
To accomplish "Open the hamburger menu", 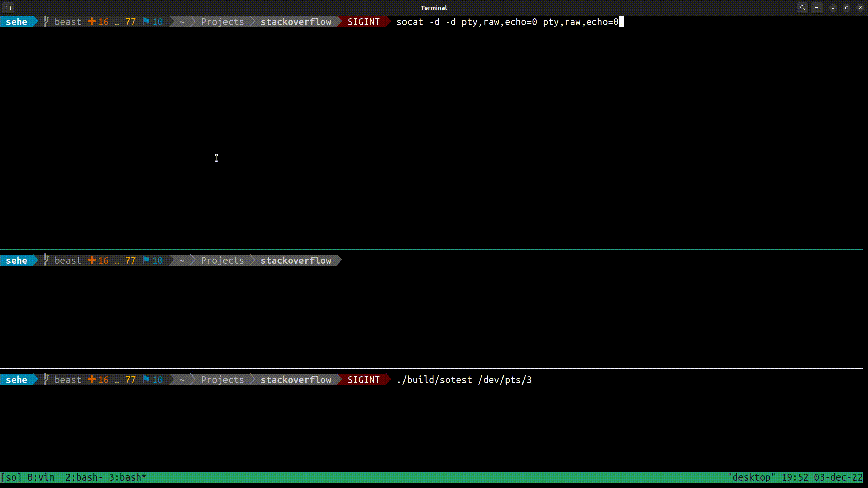I will coord(816,7).
